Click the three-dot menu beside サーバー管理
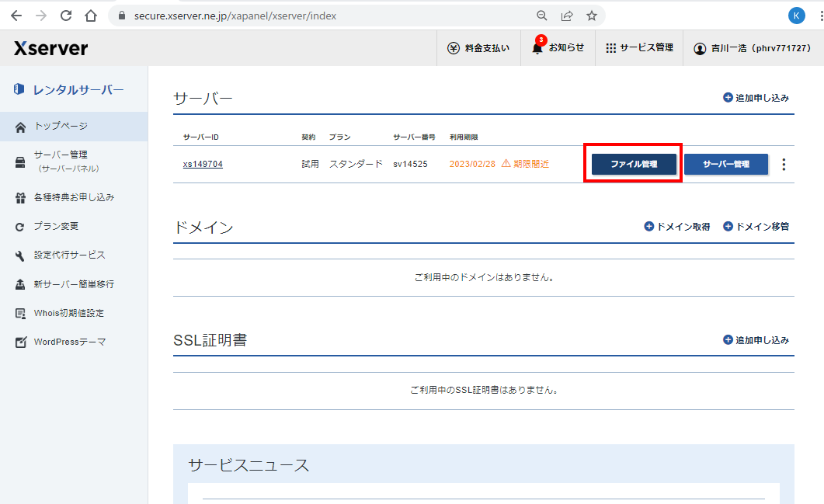 (x=784, y=165)
